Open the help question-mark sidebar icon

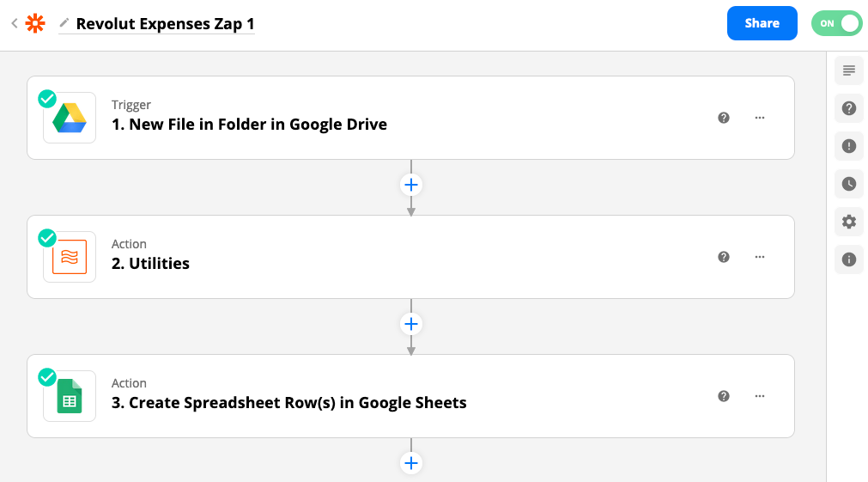pyautogui.click(x=848, y=108)
